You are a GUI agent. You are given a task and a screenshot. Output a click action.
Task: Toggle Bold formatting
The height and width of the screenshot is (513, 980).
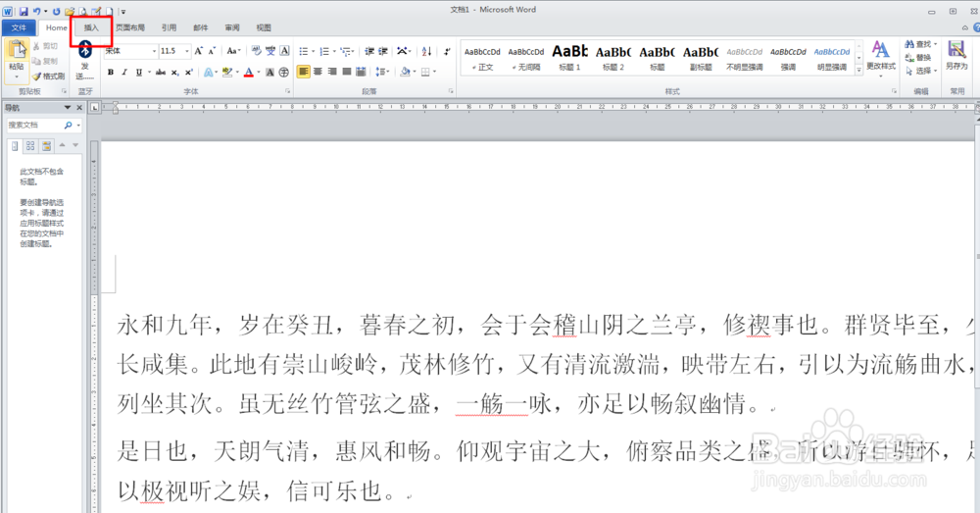(x=111, y=72)
